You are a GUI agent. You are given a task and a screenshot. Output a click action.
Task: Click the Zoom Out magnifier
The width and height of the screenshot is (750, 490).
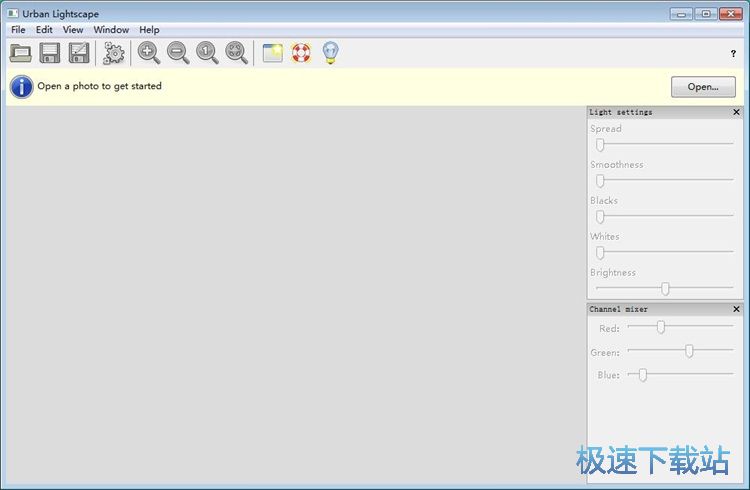click(178, 53)
